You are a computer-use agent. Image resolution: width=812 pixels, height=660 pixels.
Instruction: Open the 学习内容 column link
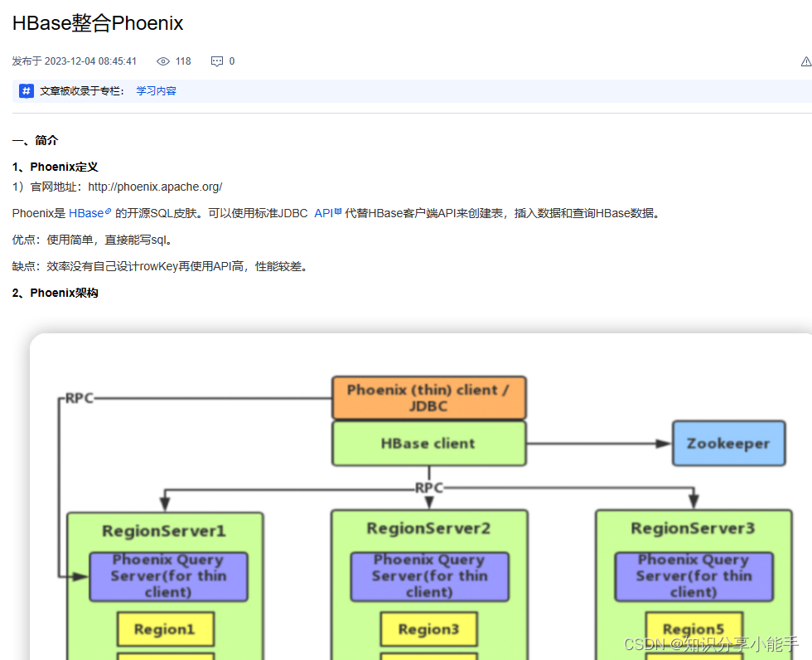tap(156, 91)
